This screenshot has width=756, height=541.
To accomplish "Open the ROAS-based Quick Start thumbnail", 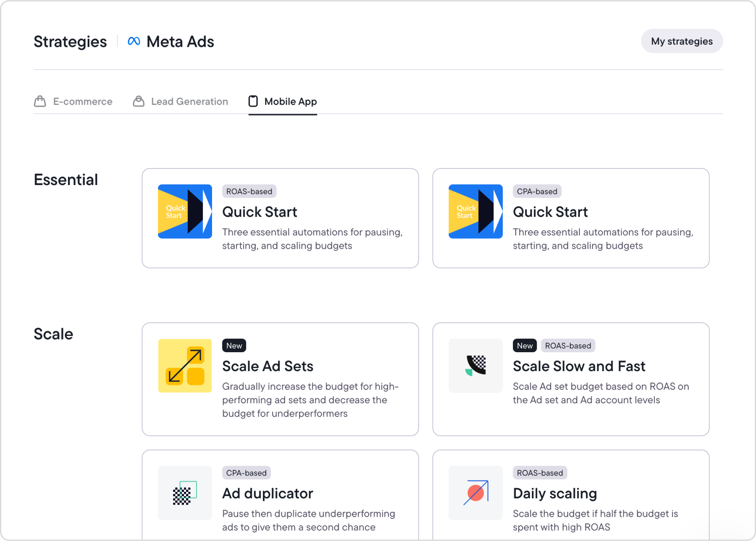I will tap(185, 211).
